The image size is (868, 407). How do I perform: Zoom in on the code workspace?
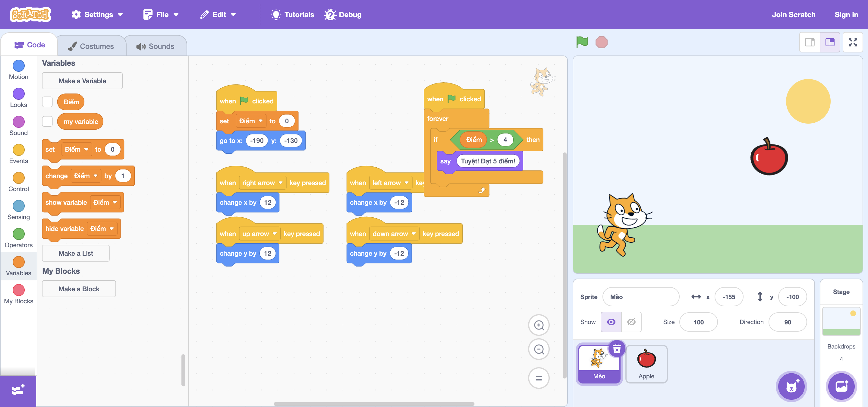(539, 325)
